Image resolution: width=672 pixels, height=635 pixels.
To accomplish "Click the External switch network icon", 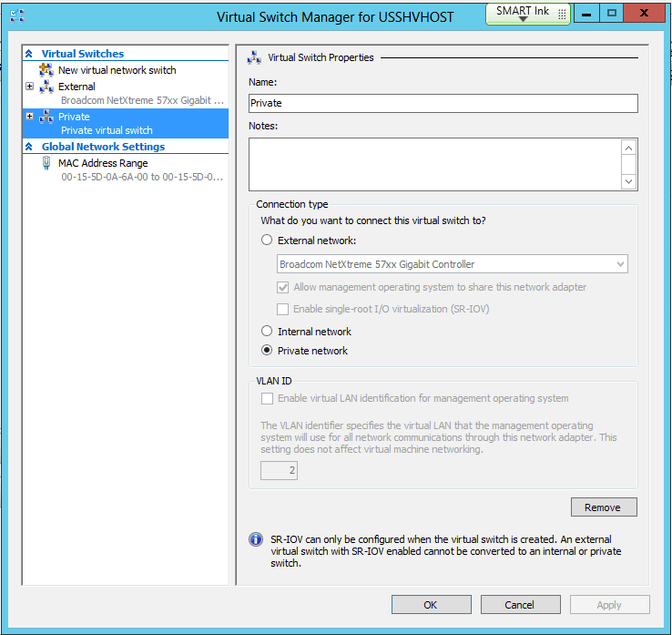I will pos(46,87).
